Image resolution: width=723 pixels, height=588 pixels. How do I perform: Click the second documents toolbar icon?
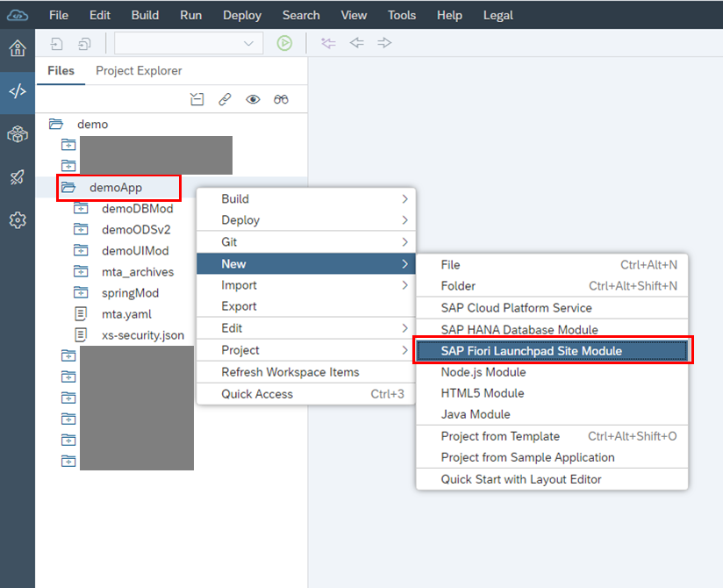click(84, 43)
